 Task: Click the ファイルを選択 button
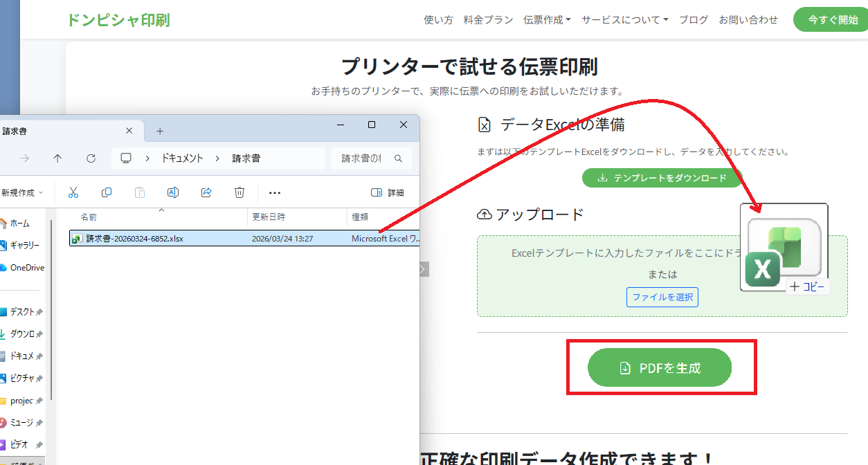click(662, 298)
